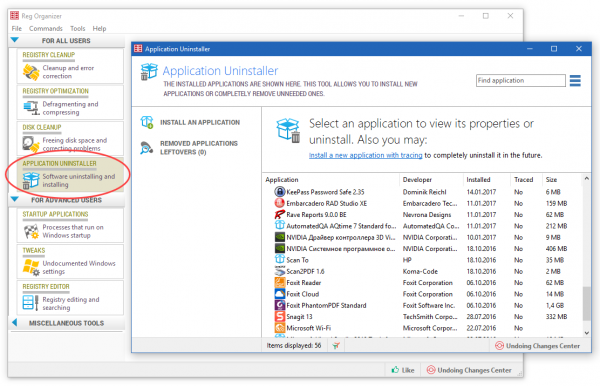This screenshot has height=386, width=600.
Task: Click the Startup Applications flag icon
Action: coord(31,231)
